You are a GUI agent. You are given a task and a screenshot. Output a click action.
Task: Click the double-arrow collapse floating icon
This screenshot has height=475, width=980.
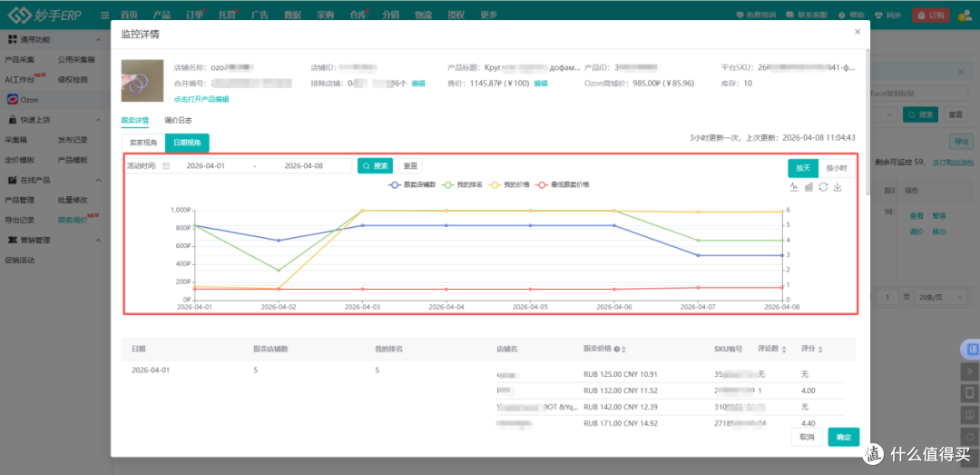pos(969,371)
